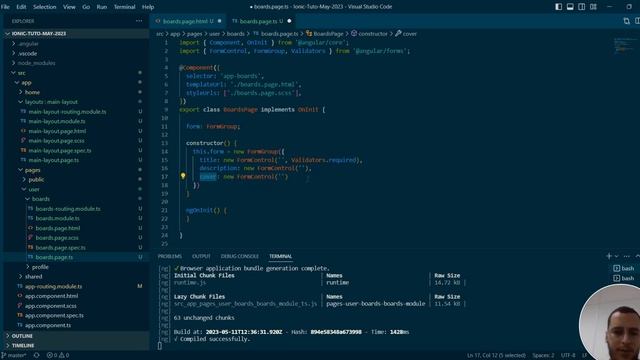Open the Edit menu
Image resolution: width=640 pixels, height=360 pixels.
pos(21,7)
